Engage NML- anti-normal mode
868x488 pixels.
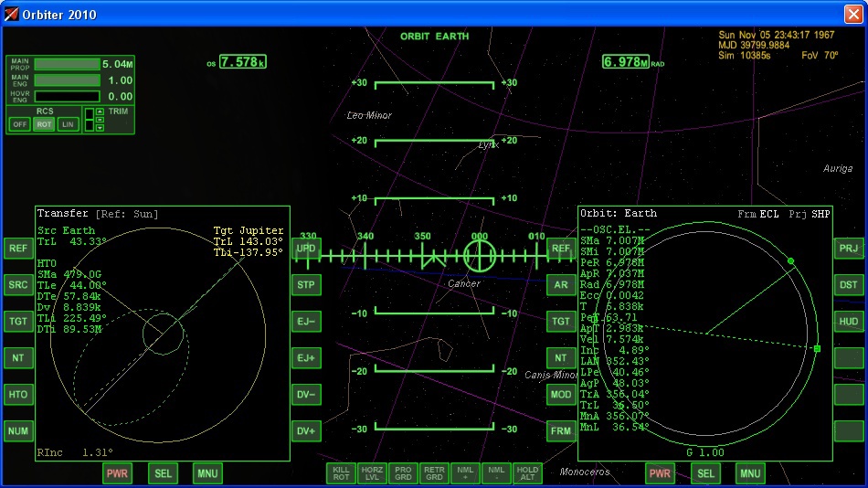coord(496,473)
